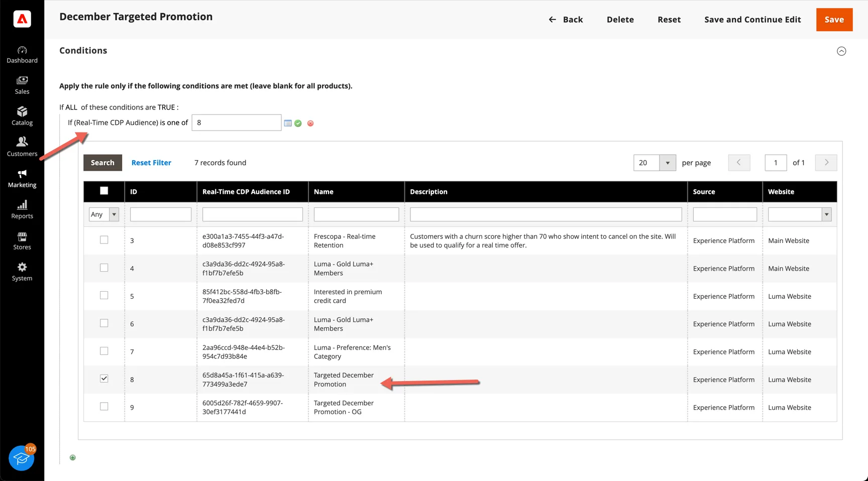Open the Stores sidebar menu
Image resolution: width=868 pixels, height=481 pixels.
coord(22,240)
